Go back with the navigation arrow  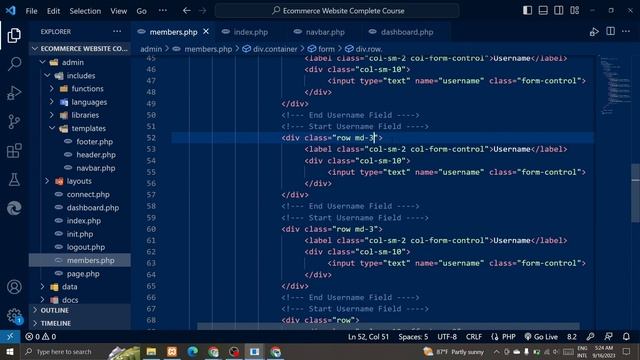(187, 11)
